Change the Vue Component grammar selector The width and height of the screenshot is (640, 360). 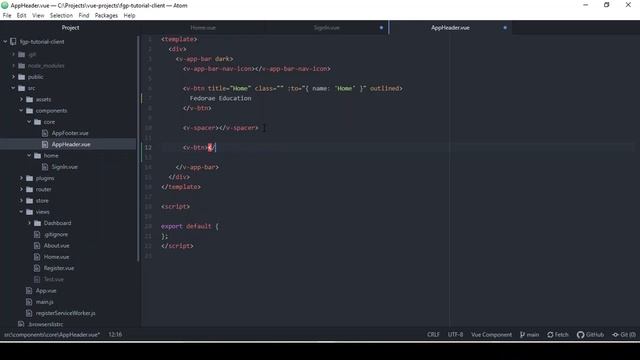[x=491, y=335]
